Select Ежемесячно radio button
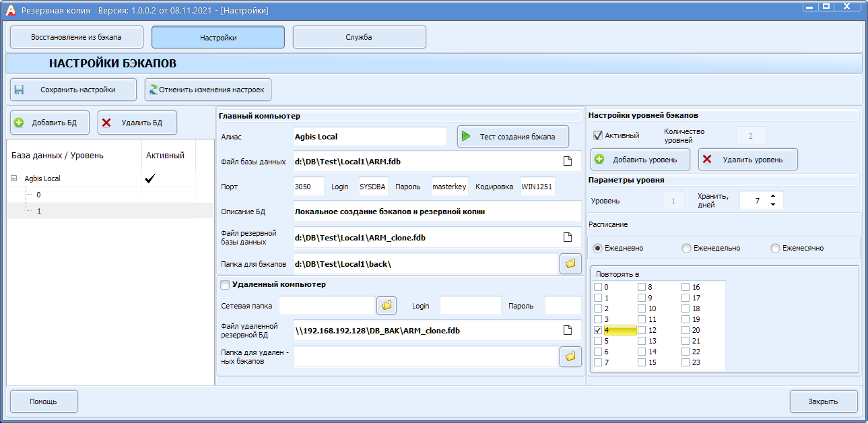The image size is (868, 423). coord(775,248)
